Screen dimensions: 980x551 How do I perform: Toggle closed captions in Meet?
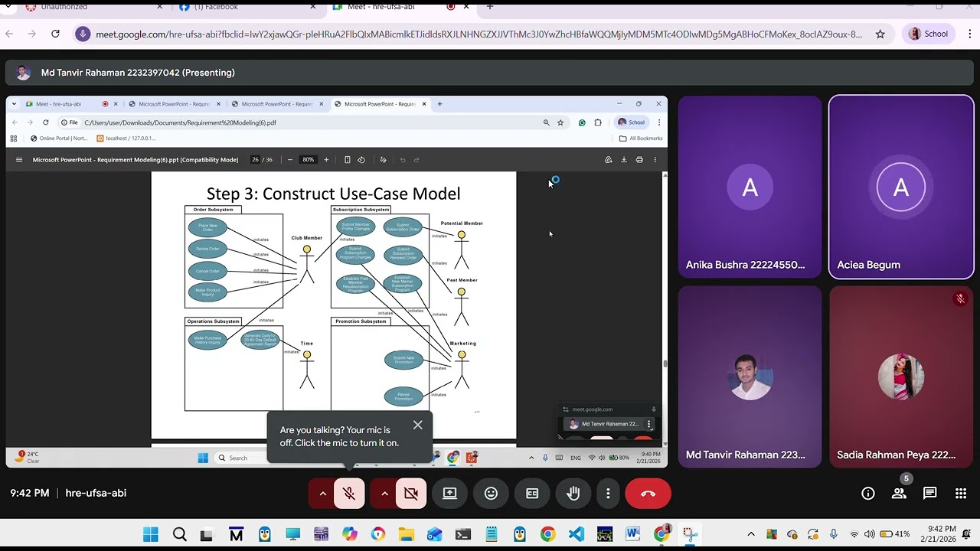coord(532,494)
